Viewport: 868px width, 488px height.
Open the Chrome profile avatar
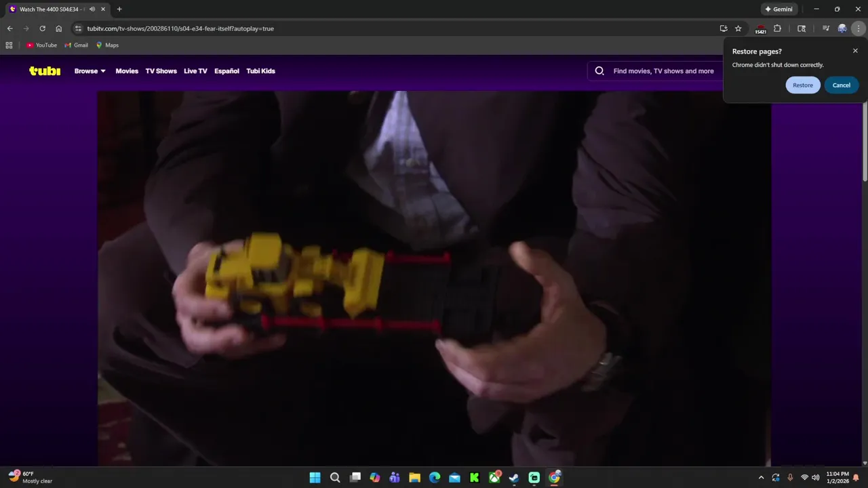pos(842,28)
